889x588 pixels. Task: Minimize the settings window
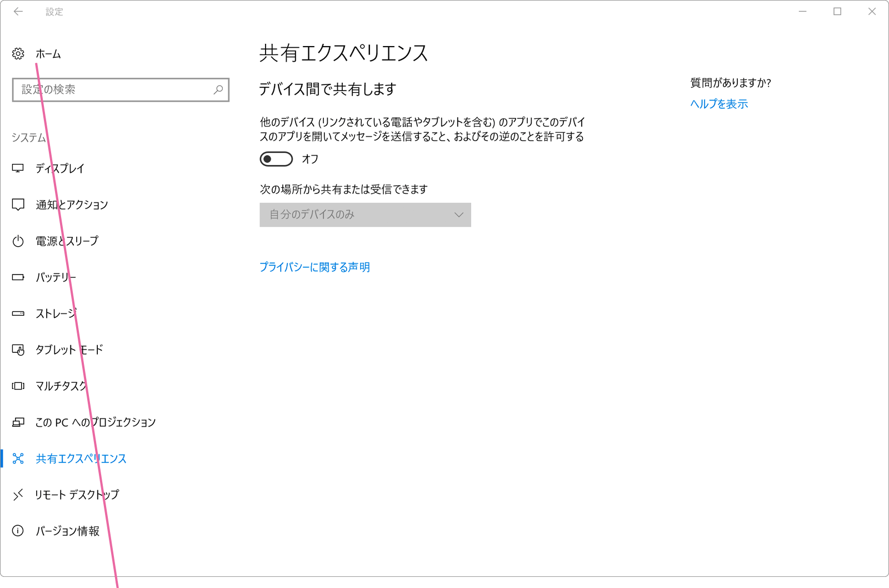click(x=802, y=12)
